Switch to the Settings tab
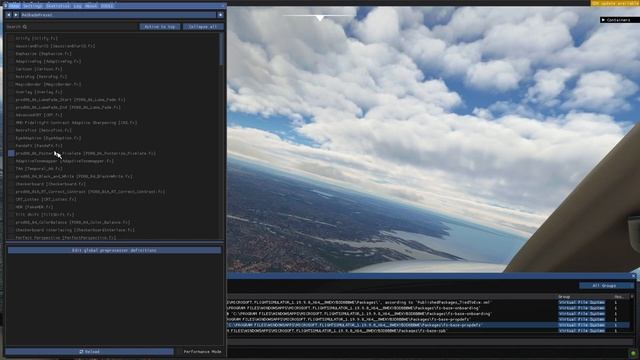 tap(32, 6)
